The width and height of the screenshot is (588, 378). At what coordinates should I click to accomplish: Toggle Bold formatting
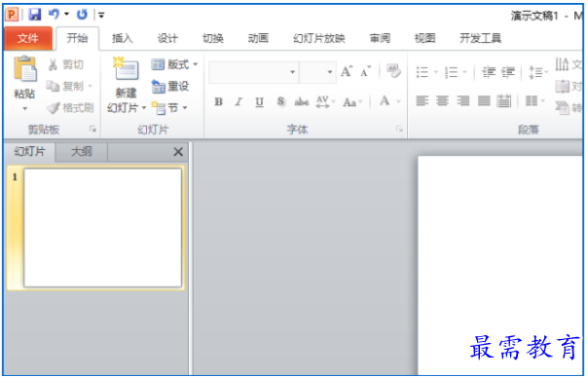click(218, 101)
